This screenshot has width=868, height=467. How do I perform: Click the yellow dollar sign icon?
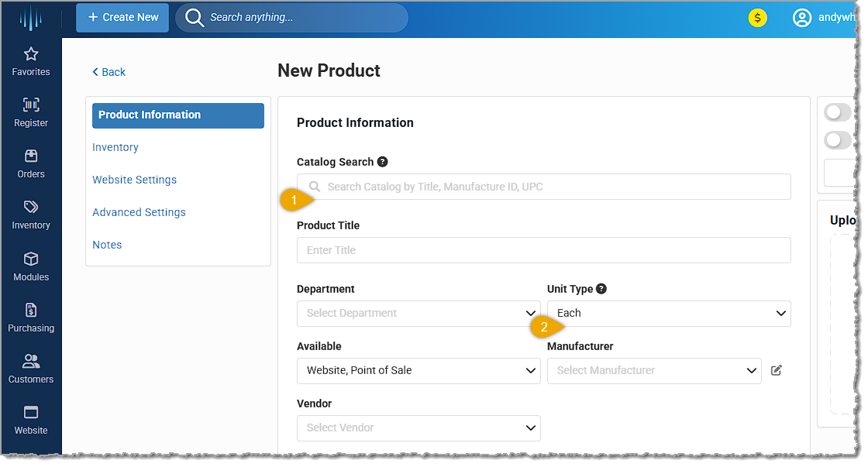coord(757,18)
